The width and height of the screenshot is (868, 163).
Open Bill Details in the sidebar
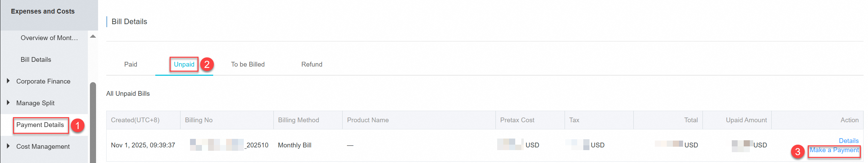pyautogui.click(x=36, y=59)
